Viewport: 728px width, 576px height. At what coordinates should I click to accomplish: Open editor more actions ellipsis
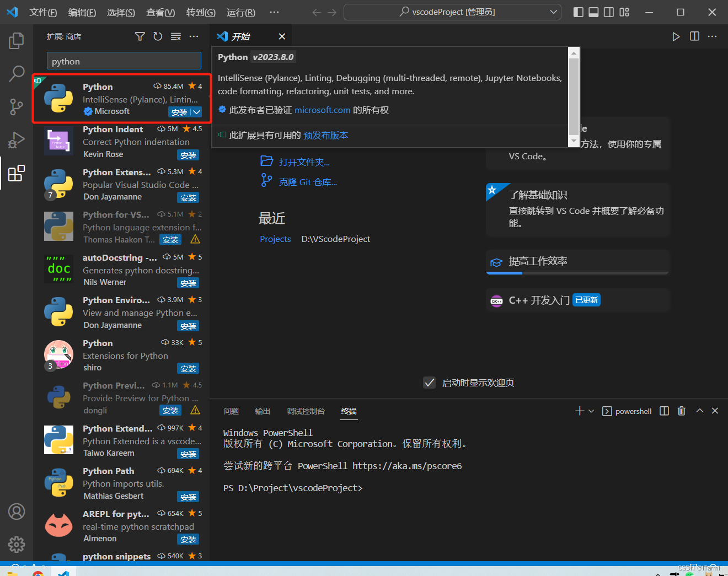tap(713, 36)
